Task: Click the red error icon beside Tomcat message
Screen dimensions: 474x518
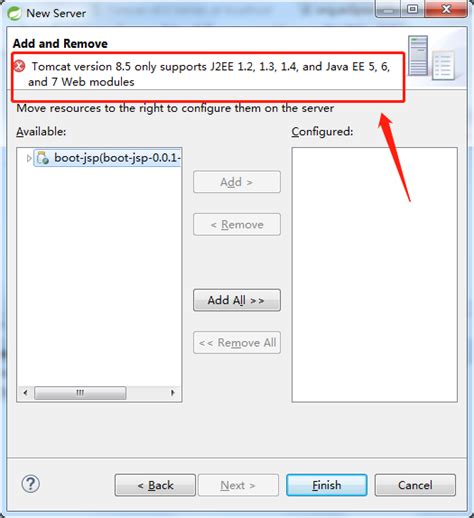Action: (x=19, y=66)
